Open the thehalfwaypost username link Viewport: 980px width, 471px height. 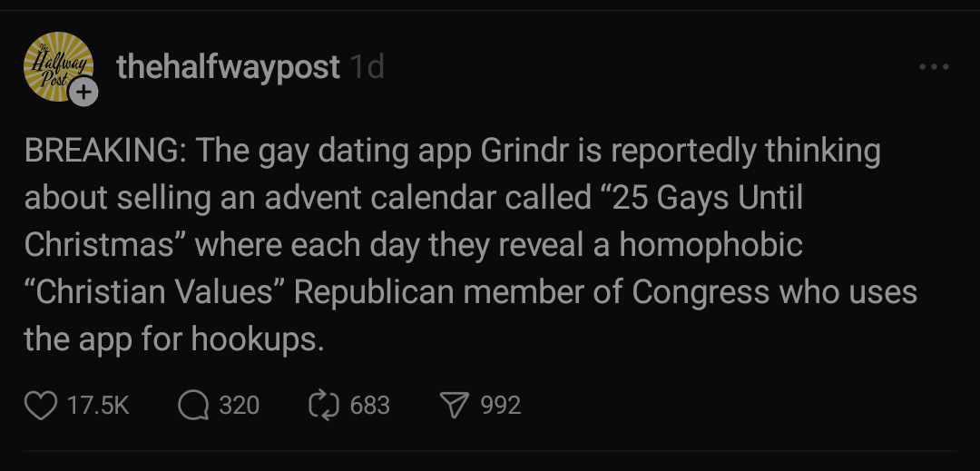pyautogui.click(x=228, y=67)
